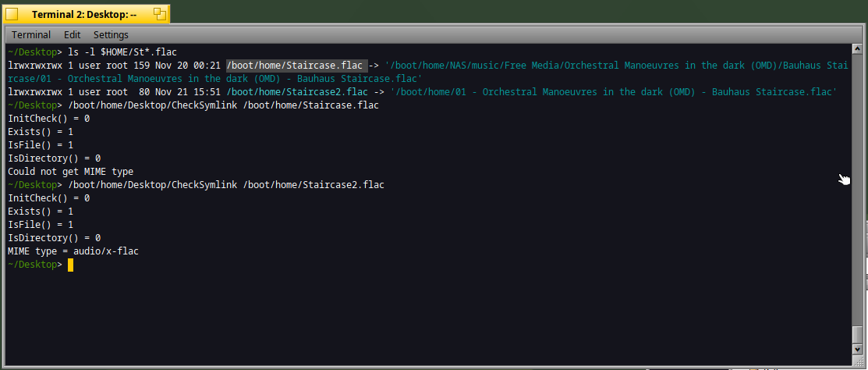
Task: Click the yellow cursor block at the prompt
Action: [70, 265]
